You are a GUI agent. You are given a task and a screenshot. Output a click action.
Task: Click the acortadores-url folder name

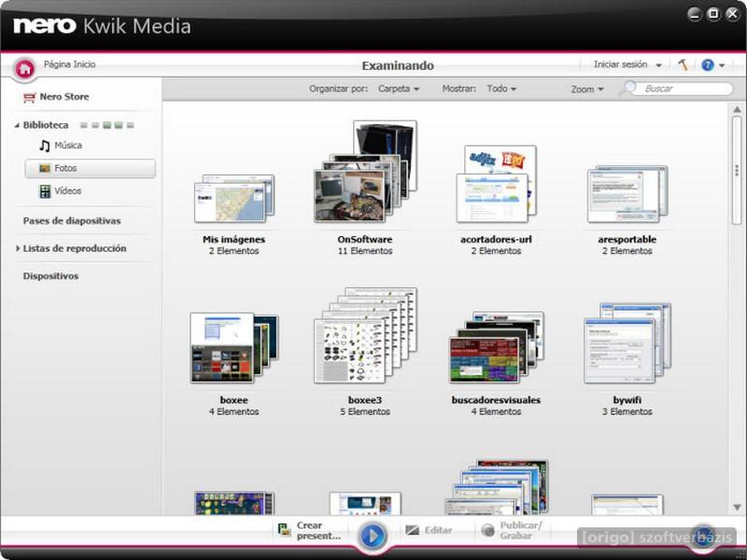click(x=496, y=240)
